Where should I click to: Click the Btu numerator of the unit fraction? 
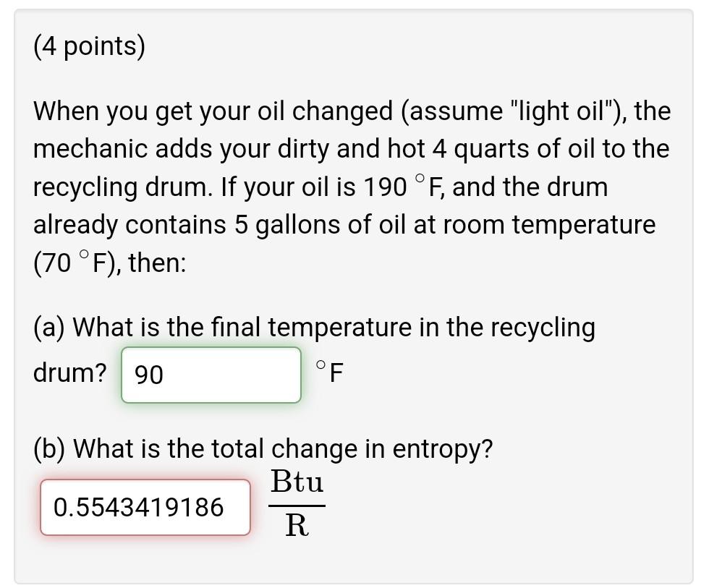click(299, 482)
